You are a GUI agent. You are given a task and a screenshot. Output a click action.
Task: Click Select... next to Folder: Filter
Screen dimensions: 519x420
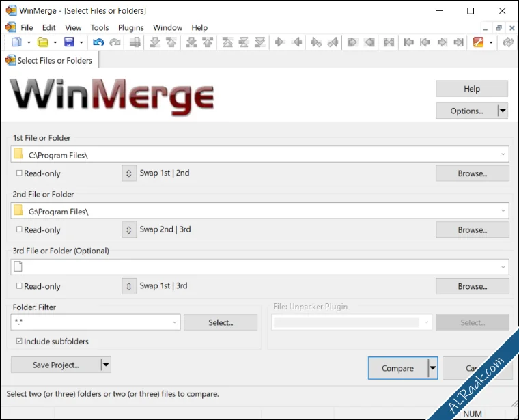[221, 322]
